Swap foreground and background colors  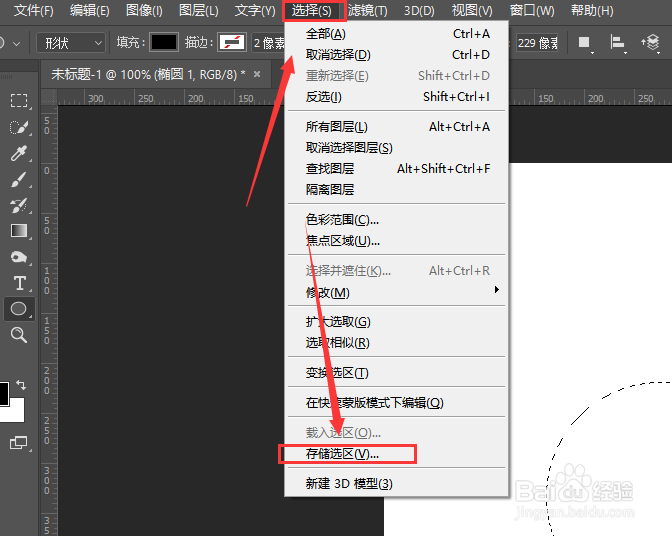[21, 385]
